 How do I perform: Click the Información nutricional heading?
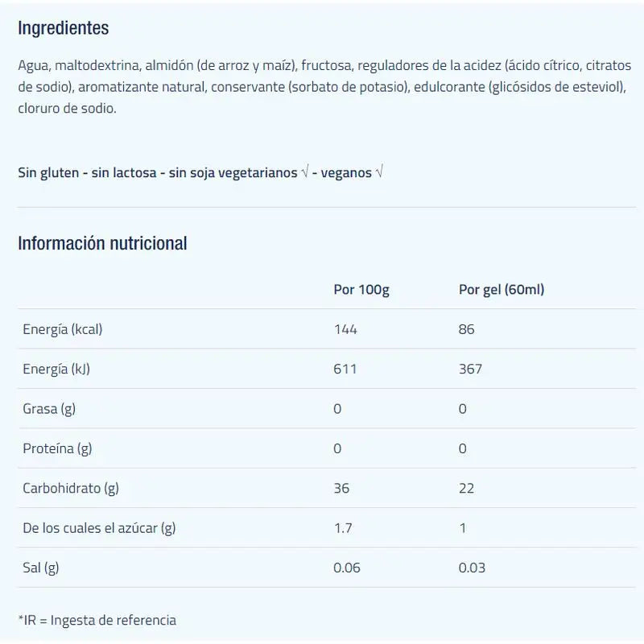coord(102,242)
